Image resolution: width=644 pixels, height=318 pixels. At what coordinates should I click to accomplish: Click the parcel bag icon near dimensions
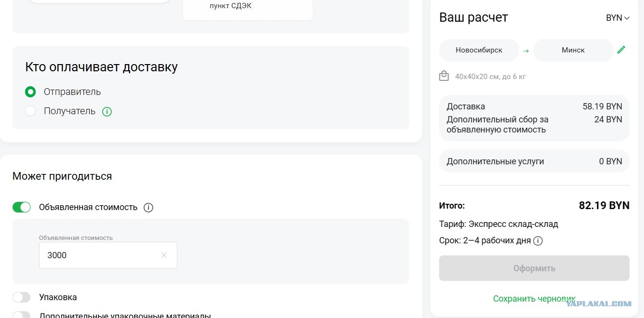point(444,76)
